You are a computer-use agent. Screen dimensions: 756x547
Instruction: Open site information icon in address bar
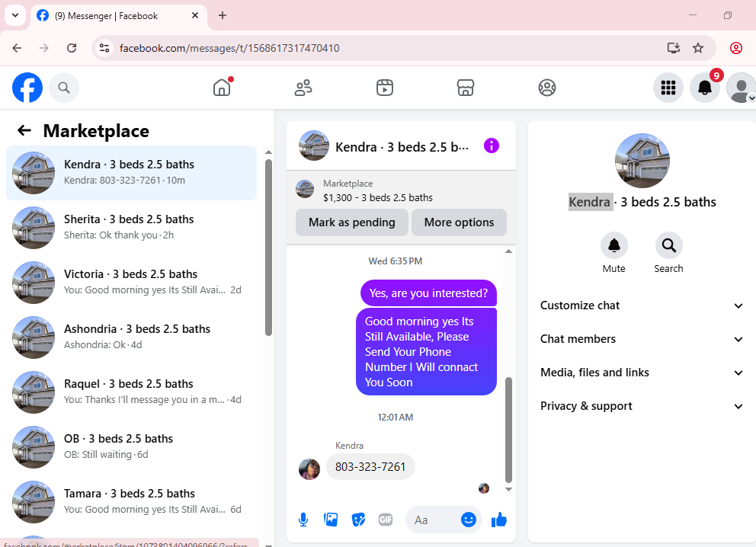point(104,48)
